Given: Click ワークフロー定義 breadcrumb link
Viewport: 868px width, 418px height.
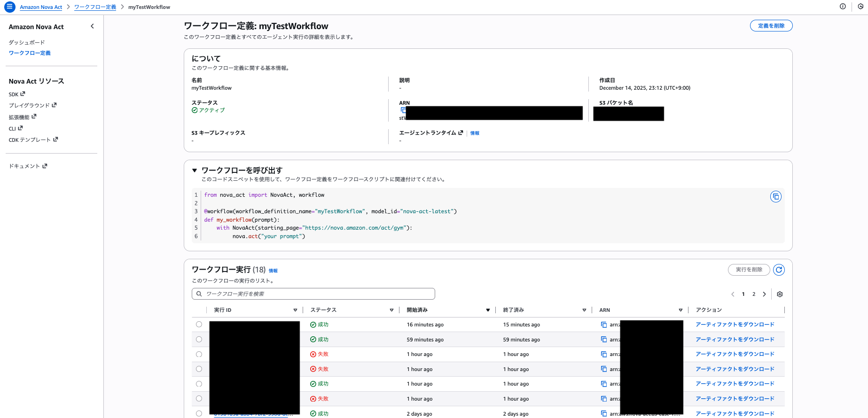Looking at the screenshot, I should pos(95,7).
